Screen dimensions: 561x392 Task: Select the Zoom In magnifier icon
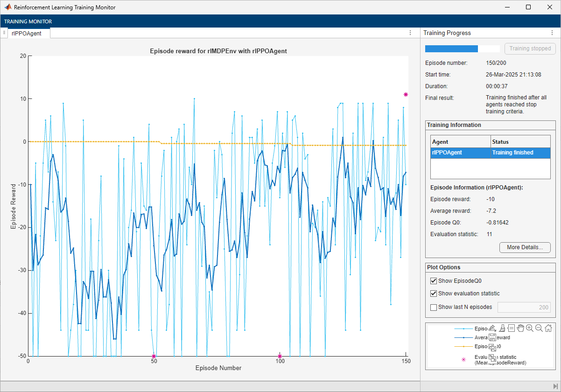click(530, 328)
